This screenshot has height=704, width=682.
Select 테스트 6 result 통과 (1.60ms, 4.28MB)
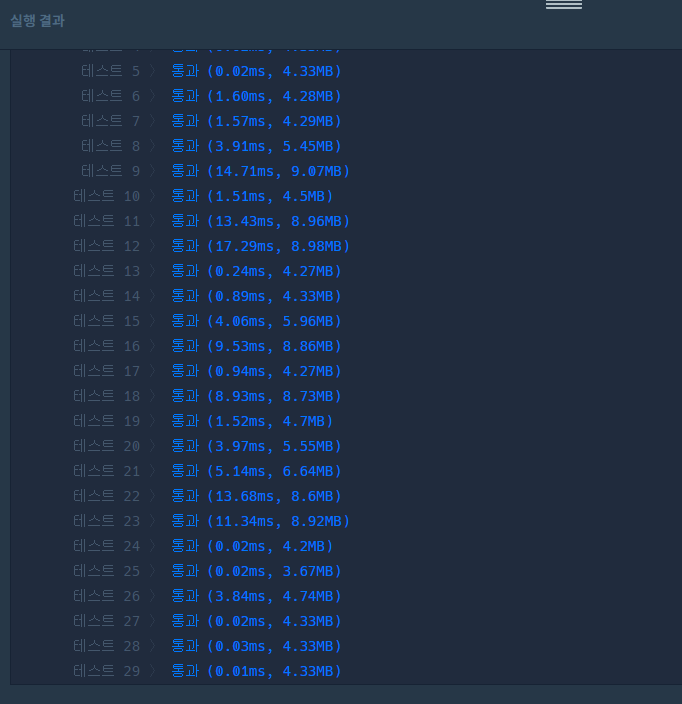(256, 96)
